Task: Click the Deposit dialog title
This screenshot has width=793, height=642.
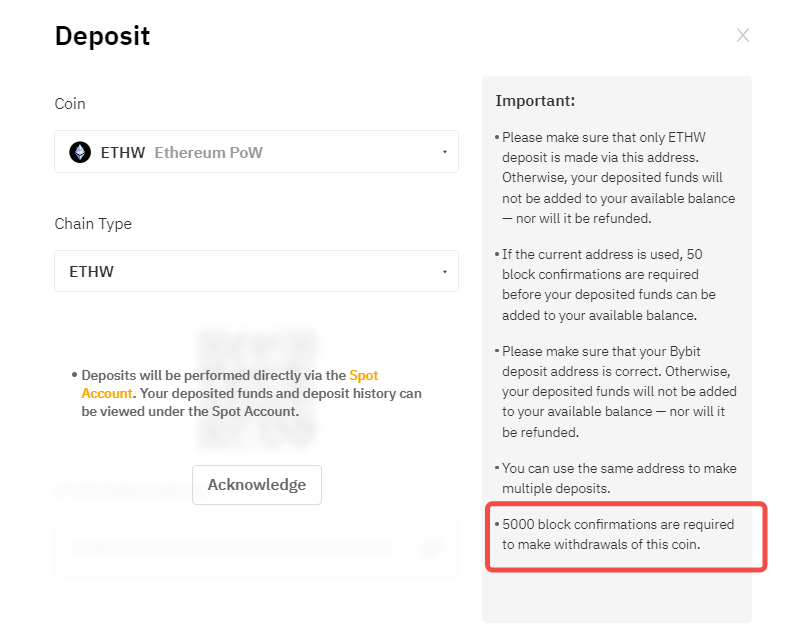Action: pos(102,37)
